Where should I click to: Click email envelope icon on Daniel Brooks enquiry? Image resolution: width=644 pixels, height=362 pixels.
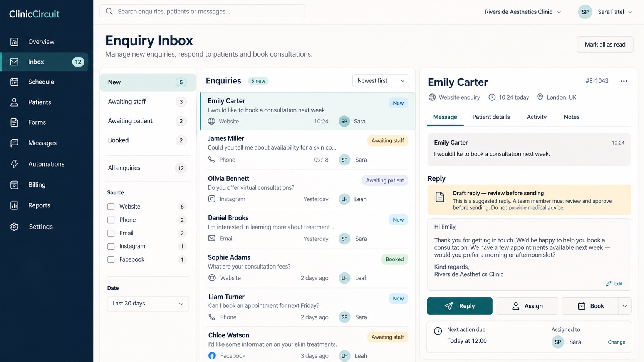[x=211, y=239]
